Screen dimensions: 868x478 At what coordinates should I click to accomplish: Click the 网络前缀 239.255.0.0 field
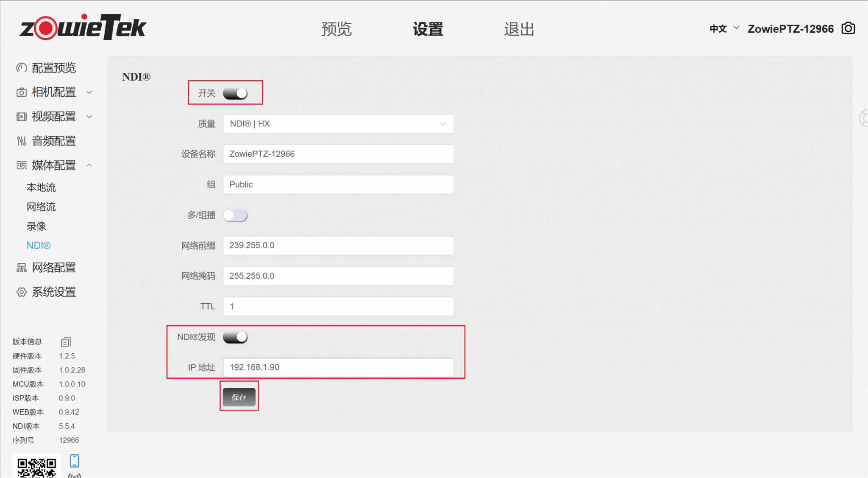pos(338,246)
